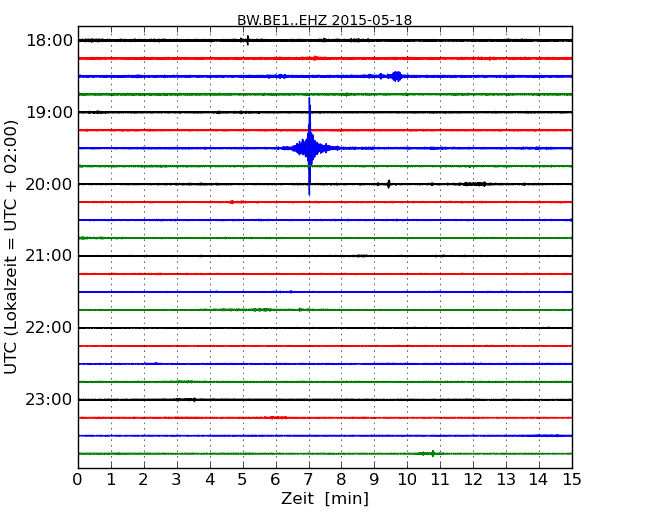Click the 23:00 time label on y-axis
This screenshot has width=650, height=520.
pos(49,400)
